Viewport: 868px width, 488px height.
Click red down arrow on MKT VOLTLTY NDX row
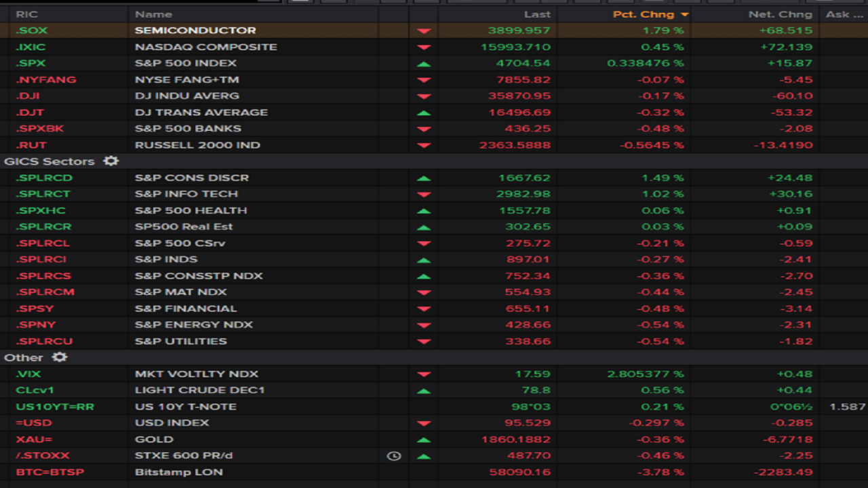[424, 374]
